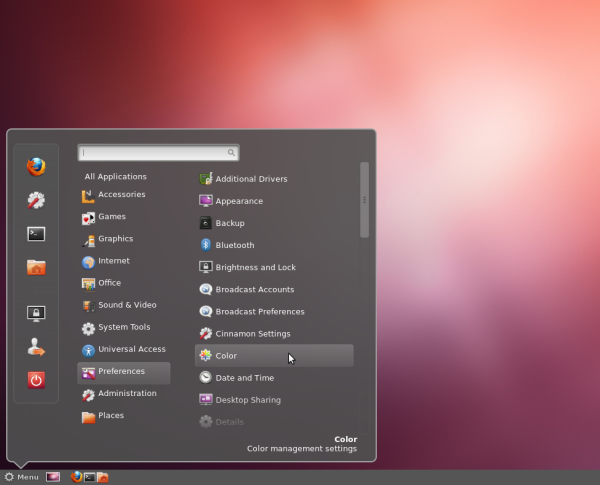The width and height of the screenshot is (600, 485).
Task: Open the Games category label
Action: [x=112, y=217]
